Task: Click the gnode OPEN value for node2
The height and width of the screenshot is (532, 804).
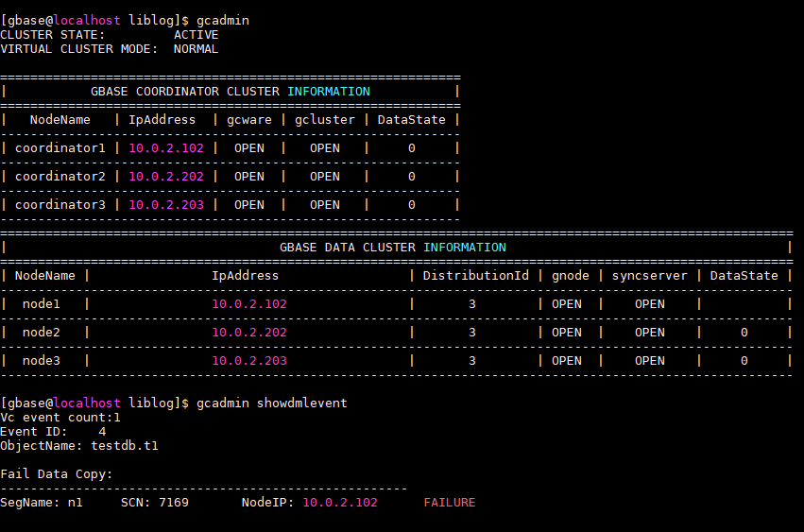Action: point(567,333)
